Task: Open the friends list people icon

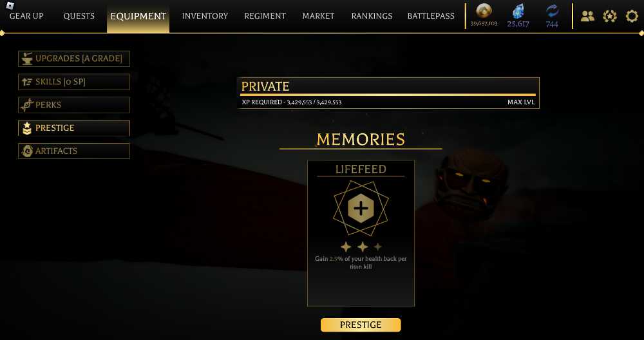Action: (588, 17)
